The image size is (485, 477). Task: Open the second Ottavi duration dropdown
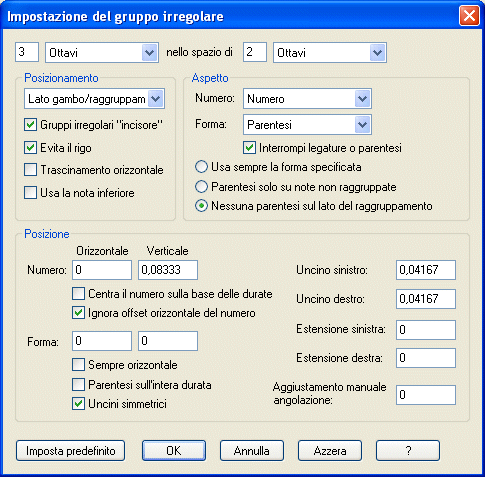[x=330, y=52]
